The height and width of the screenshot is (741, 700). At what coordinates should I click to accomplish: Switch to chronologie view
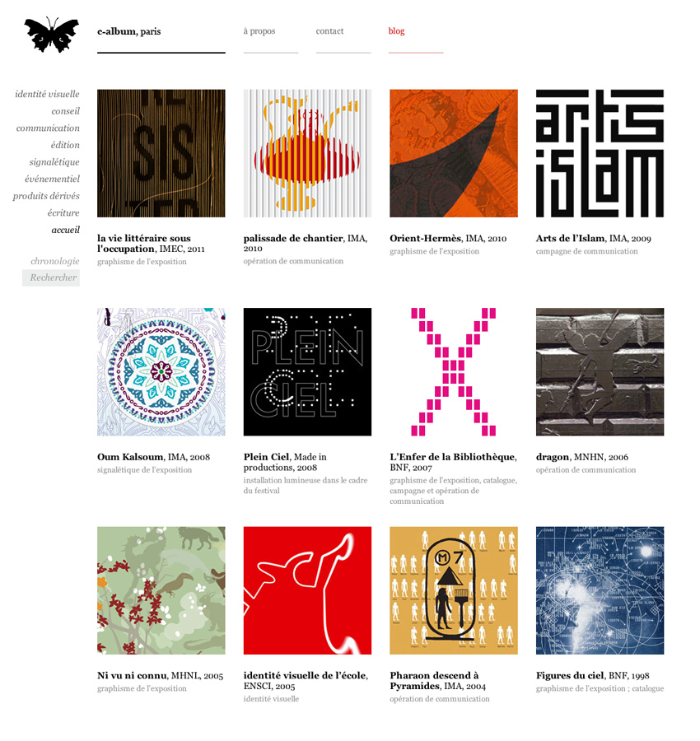pos(55,261)
